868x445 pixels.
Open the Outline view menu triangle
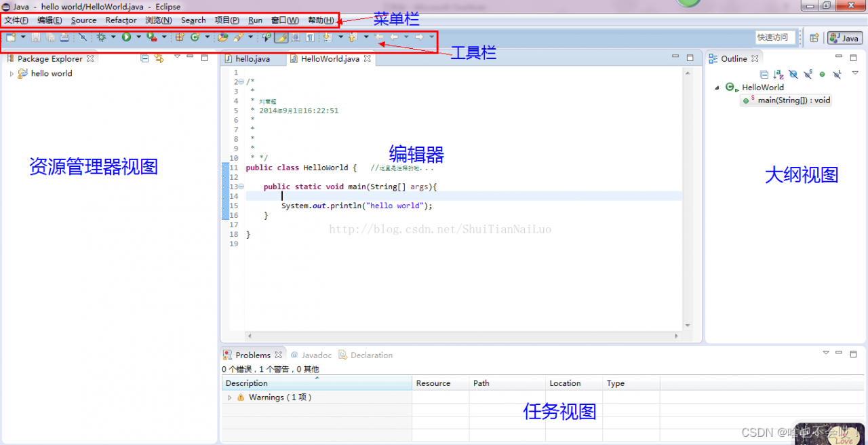(x=855, y=73)
